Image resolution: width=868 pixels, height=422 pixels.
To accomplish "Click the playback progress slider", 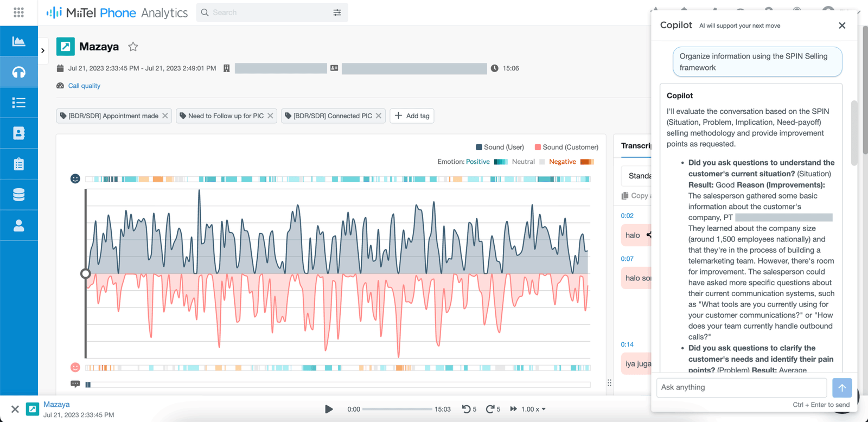I will point(397,409).
